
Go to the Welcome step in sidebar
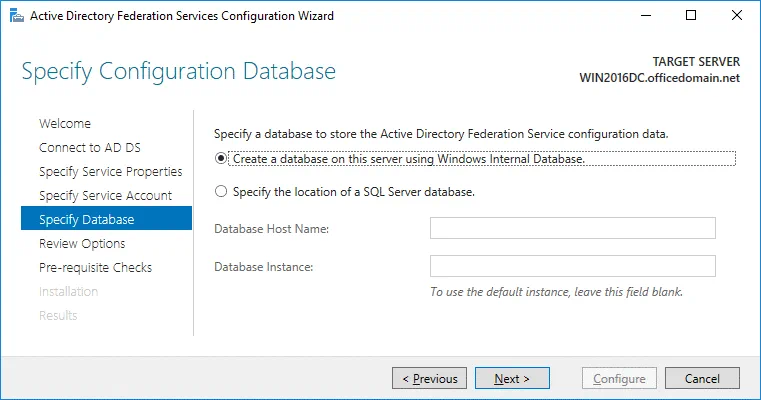pos(65,124)
